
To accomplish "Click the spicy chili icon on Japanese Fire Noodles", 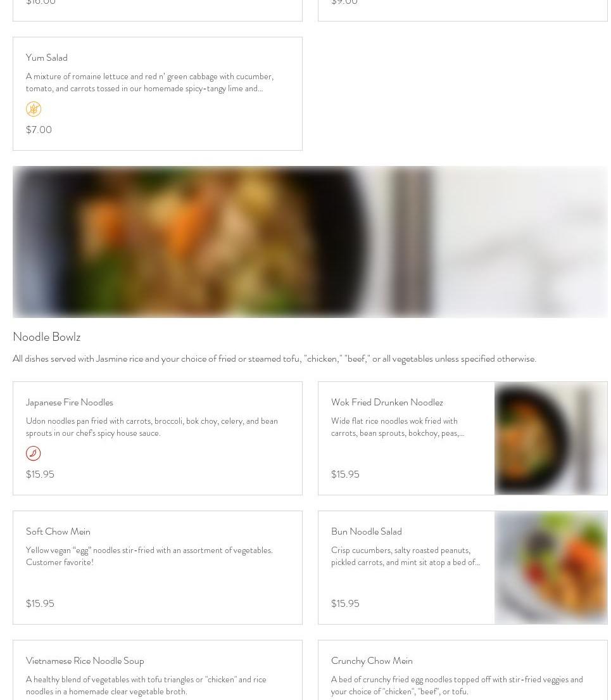I will (34, 454).
